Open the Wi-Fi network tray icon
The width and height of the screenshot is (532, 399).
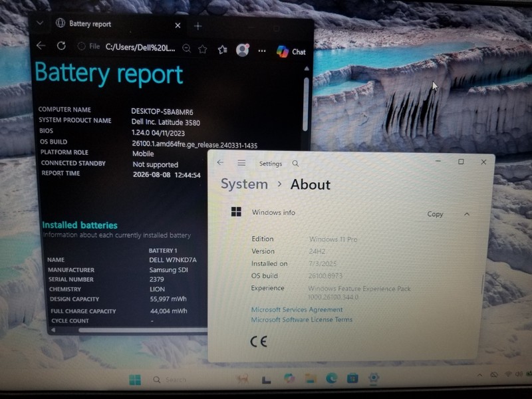pyautogui.click(x=508, y=374)
